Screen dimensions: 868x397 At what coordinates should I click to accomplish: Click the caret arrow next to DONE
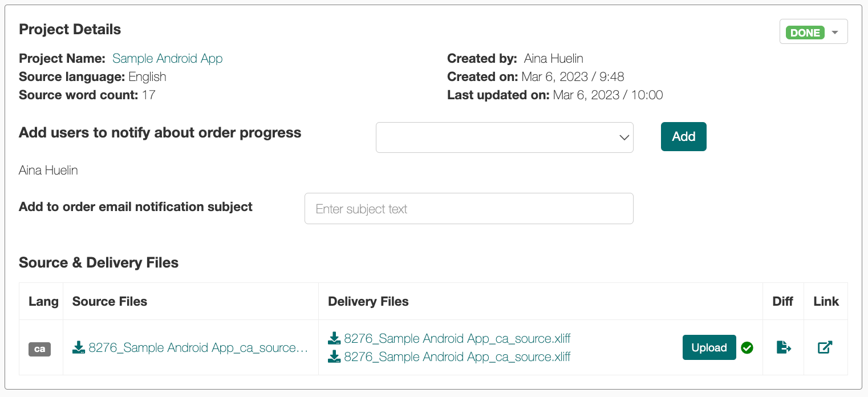coord(835,33)
